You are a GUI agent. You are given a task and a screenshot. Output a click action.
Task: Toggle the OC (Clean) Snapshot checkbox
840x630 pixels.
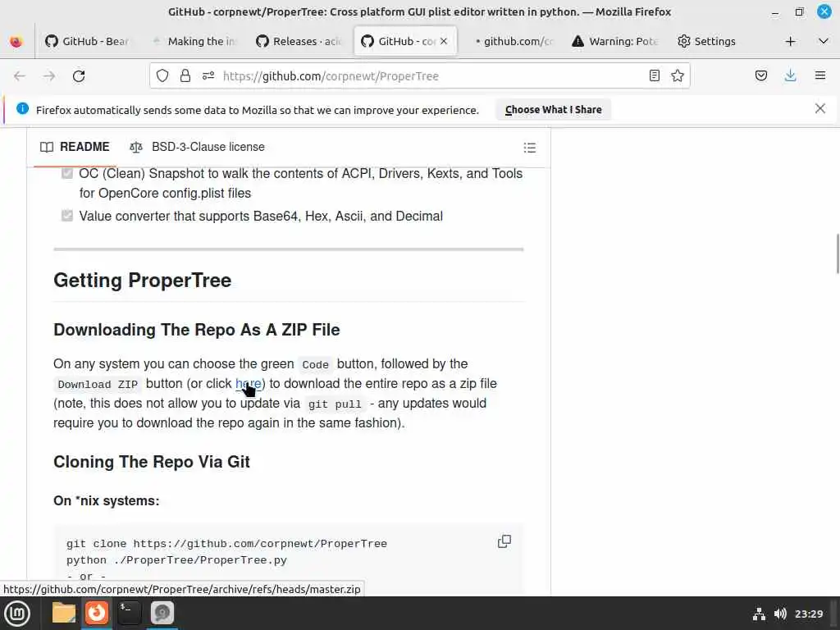point(67,173)
